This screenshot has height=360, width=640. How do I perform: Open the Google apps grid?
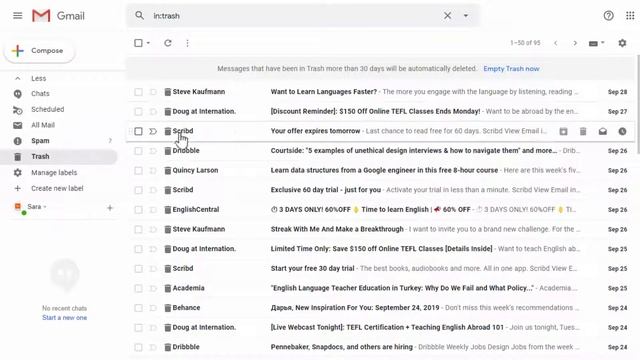630,16
